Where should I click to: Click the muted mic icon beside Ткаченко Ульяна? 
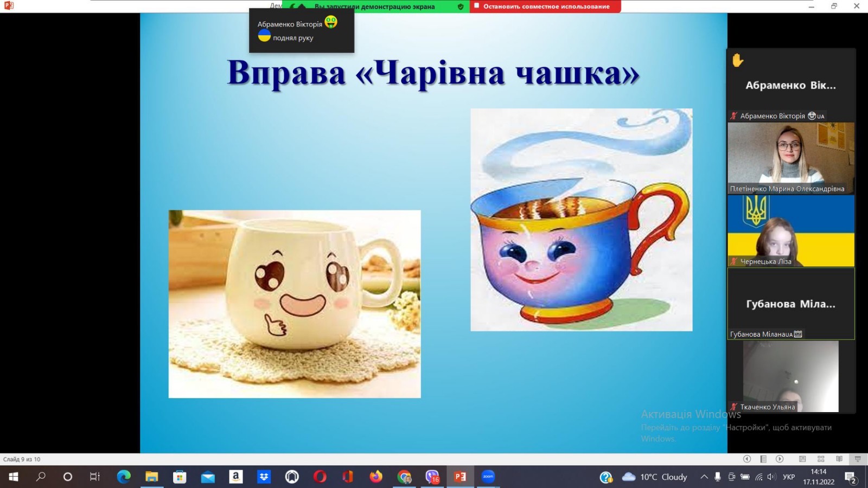coord(734,407)
